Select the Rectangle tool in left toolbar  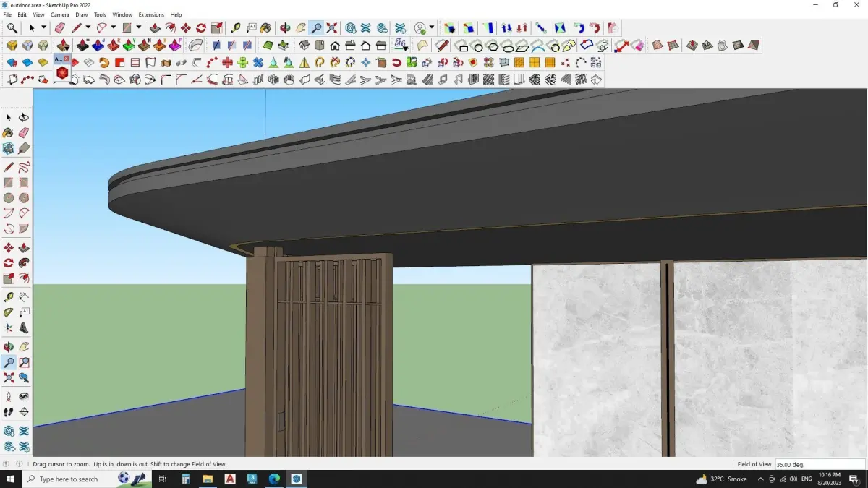[9, 183]
